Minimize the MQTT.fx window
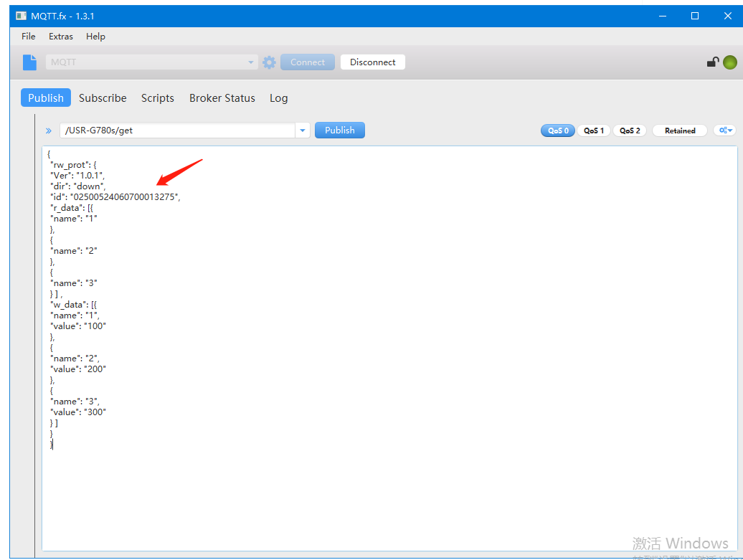Image resolution: width=743 pixels, height=560 pixels. click(663, 16)
